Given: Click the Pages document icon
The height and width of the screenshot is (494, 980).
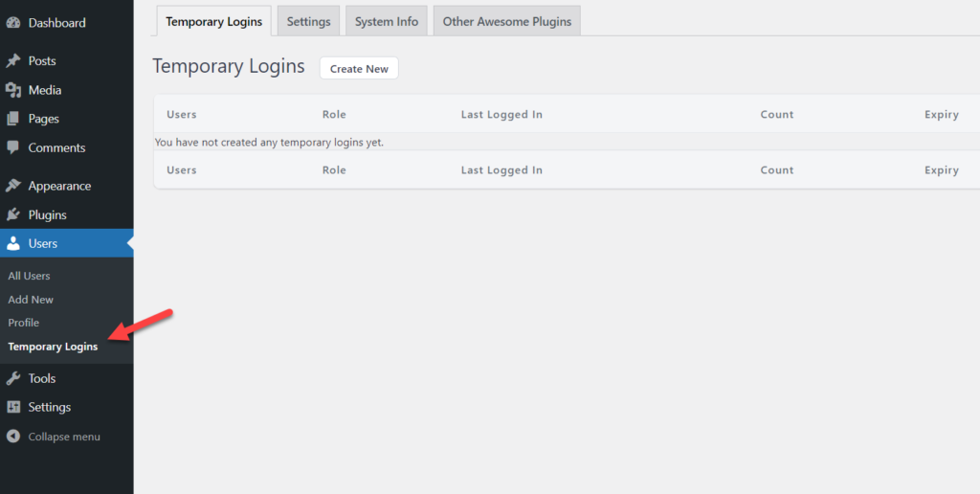Looking at the screenshot, I should click(13, 119).
